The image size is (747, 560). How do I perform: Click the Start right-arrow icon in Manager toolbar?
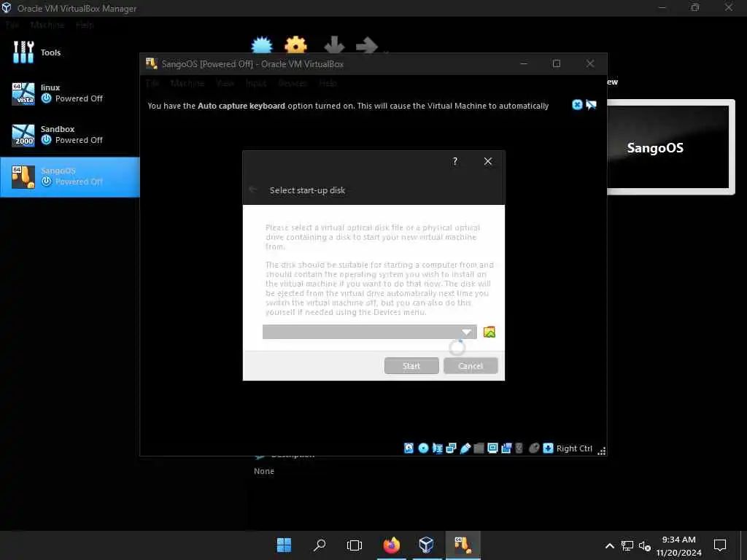366,44
